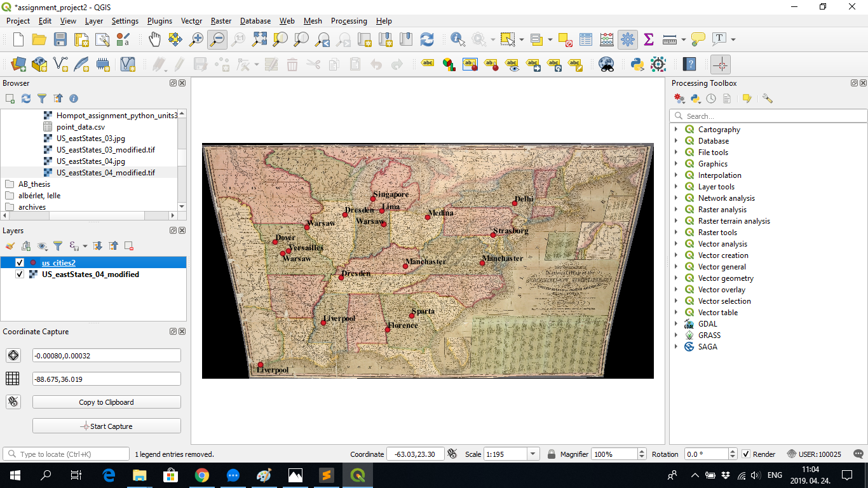
Task: Expand the SAGA provider group
Action: 676,347
